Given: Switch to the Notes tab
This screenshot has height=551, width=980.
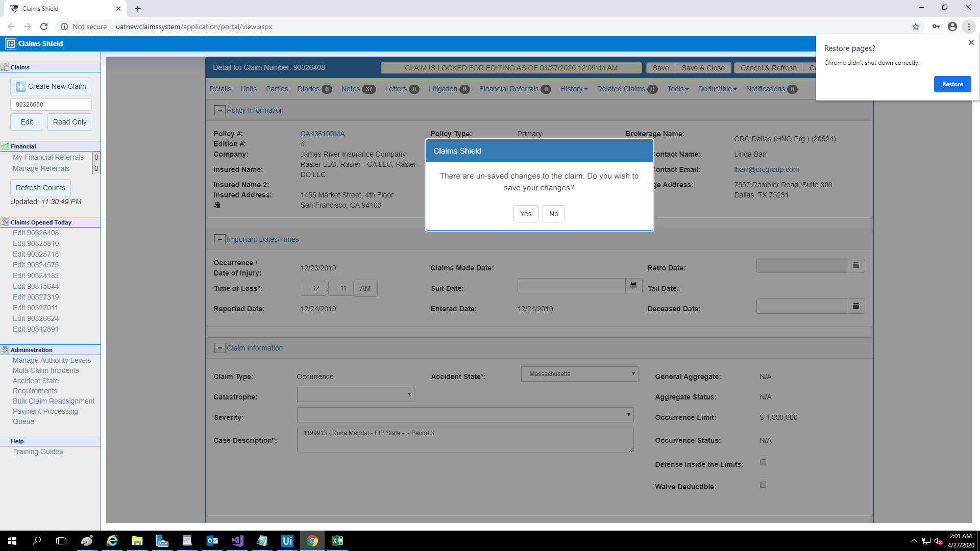Looking at the screenshot, I should 358,89.
